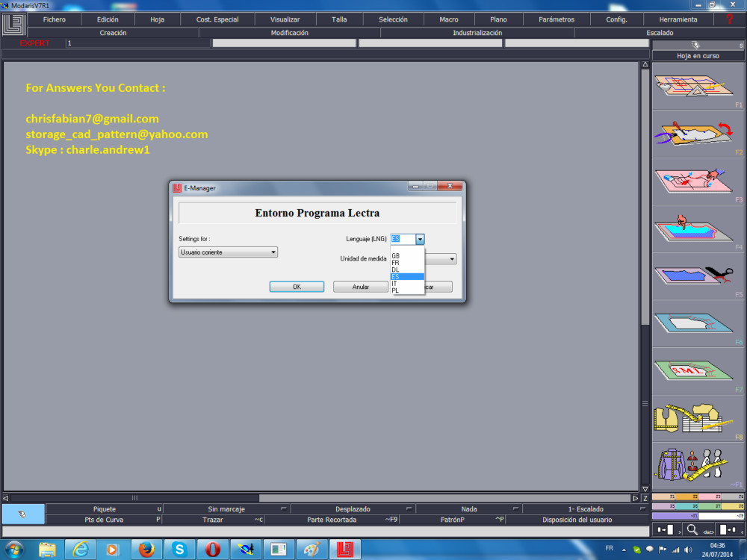The width and height of the screenshot is (747, 560).
Task: Open the Parámetros menu
Action: point(557,19)
